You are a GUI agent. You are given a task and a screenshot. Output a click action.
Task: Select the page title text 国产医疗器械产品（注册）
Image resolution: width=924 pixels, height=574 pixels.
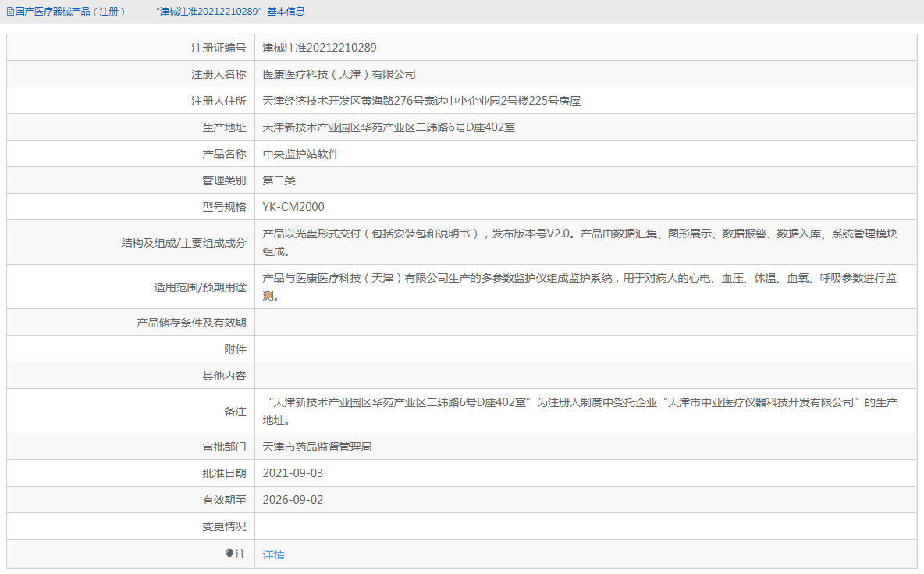70,12
